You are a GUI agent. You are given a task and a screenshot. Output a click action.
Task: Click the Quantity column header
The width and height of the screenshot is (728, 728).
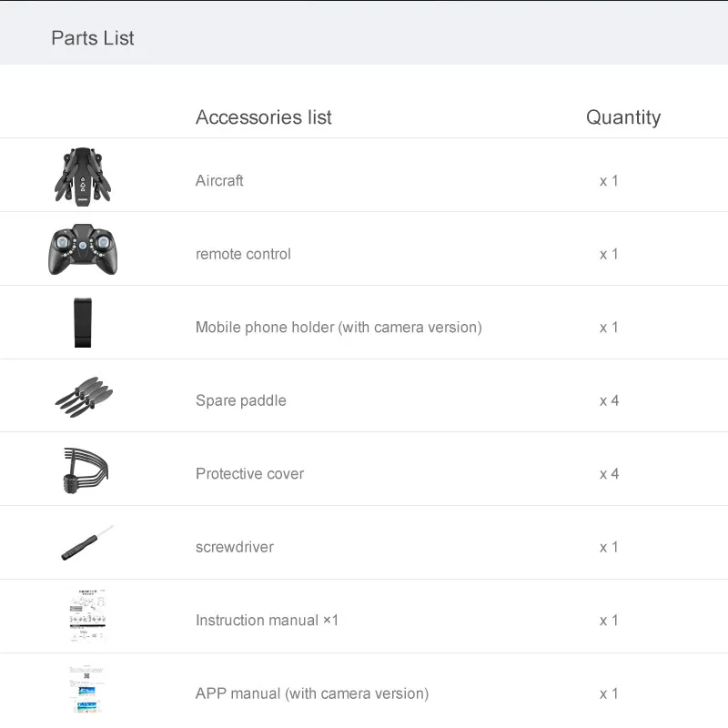coord(623,117)
